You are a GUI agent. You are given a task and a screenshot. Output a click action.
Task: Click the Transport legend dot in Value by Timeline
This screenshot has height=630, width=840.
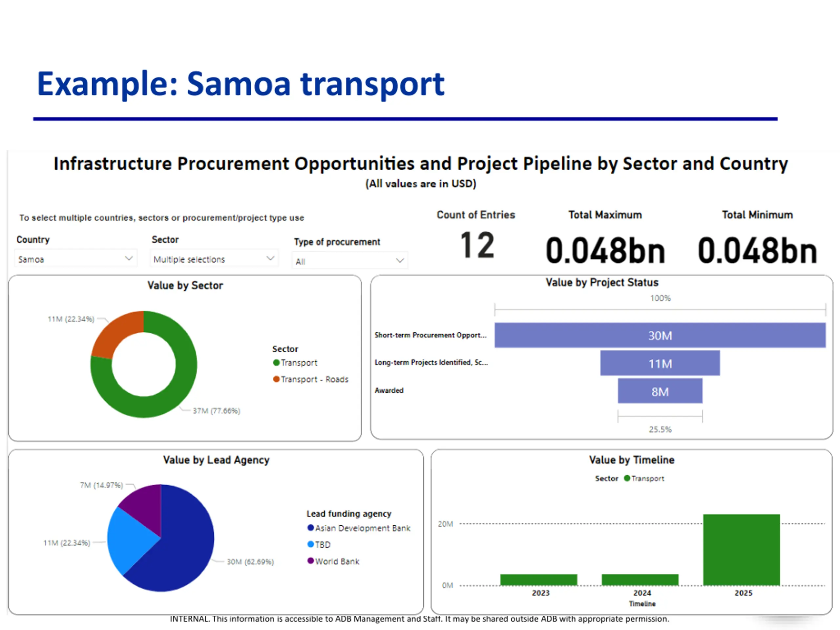627,478
